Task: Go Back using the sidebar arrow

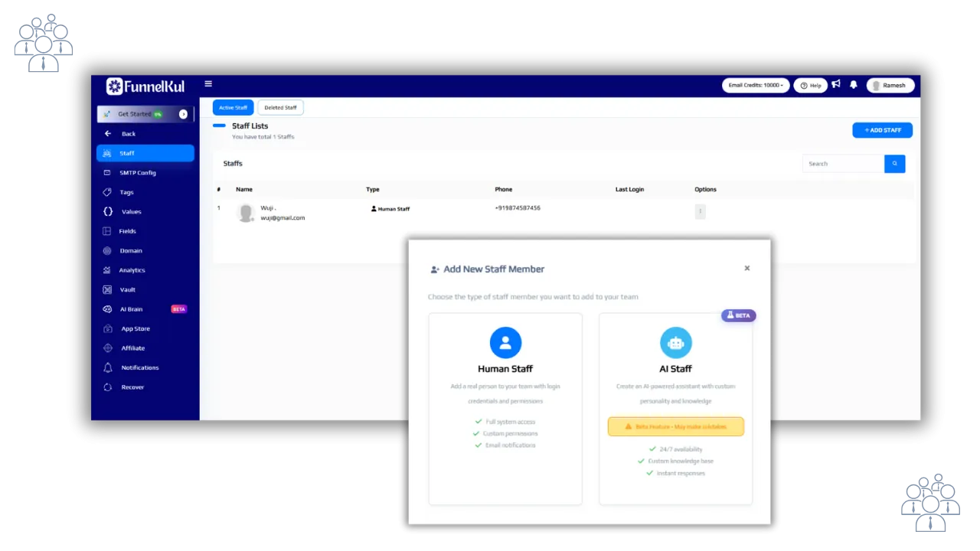Action: coord(108,134)
